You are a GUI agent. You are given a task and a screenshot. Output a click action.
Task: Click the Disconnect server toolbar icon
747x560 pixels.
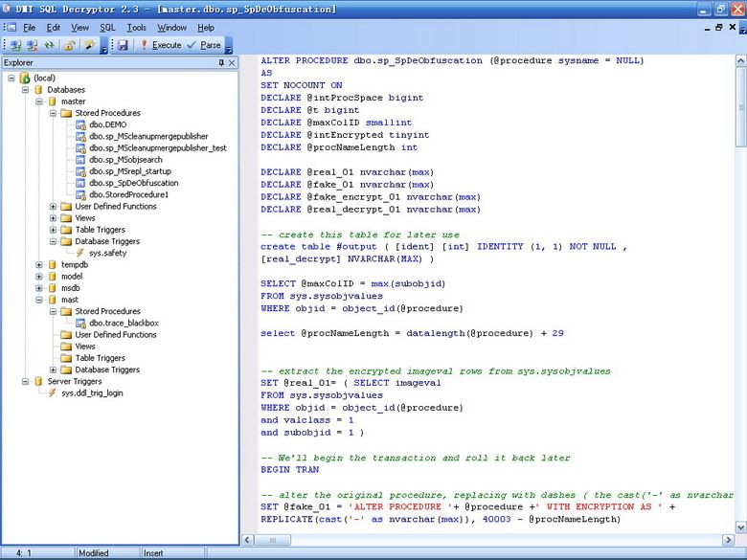click(32, 45)
